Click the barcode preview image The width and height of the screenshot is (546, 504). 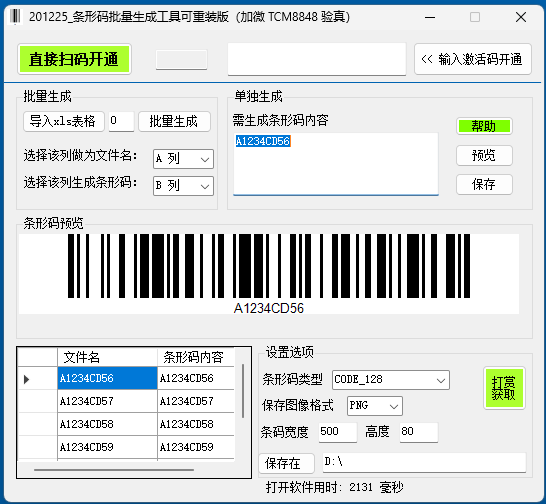tap(269, 274)
